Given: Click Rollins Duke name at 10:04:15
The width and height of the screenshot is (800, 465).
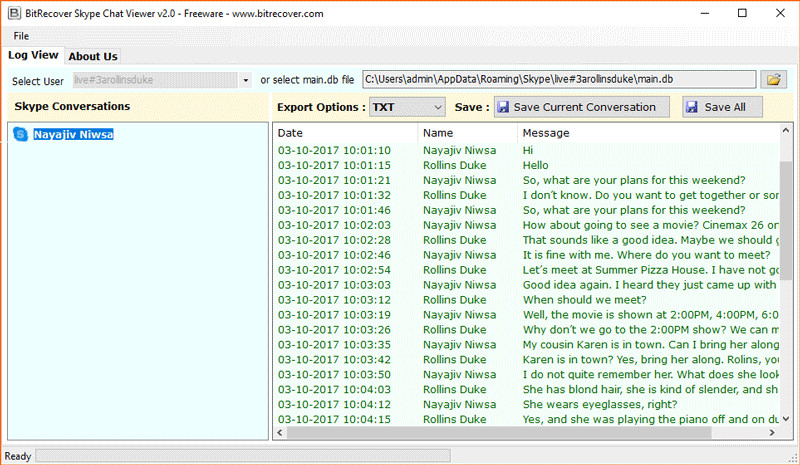Looking at the screenshot, I should tap(455, 419).
